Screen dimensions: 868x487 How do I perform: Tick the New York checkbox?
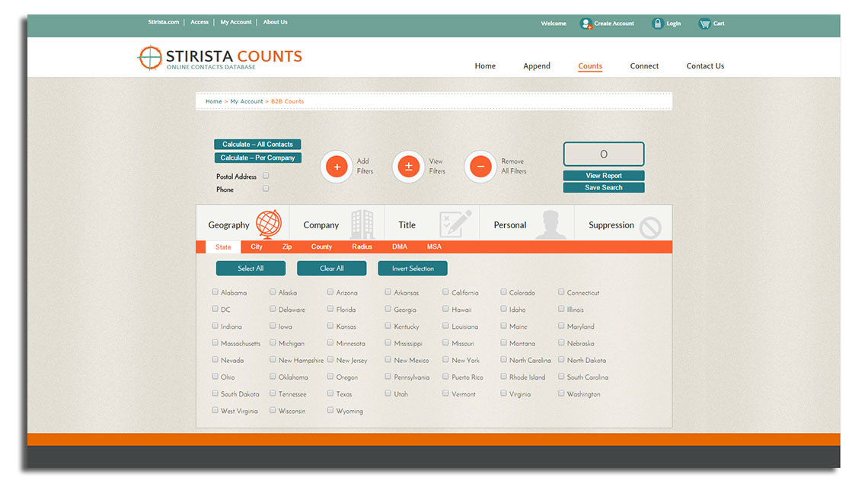click(445, 360)
